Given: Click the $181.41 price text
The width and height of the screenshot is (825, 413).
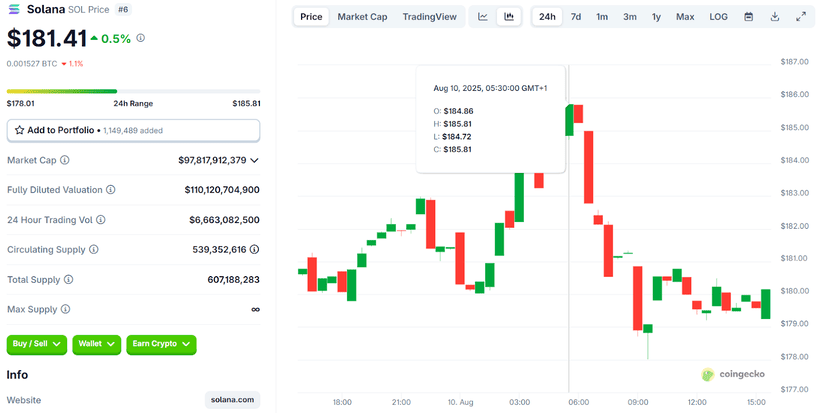Looking at the screenshot, I should tap(47, 38).
